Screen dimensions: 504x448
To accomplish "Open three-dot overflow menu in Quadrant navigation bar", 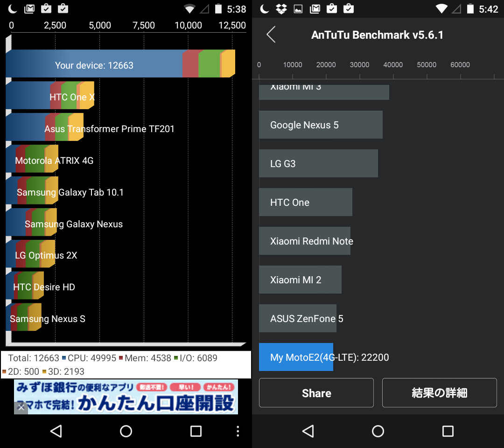I will pyautogui.click(x=238, y=431).
